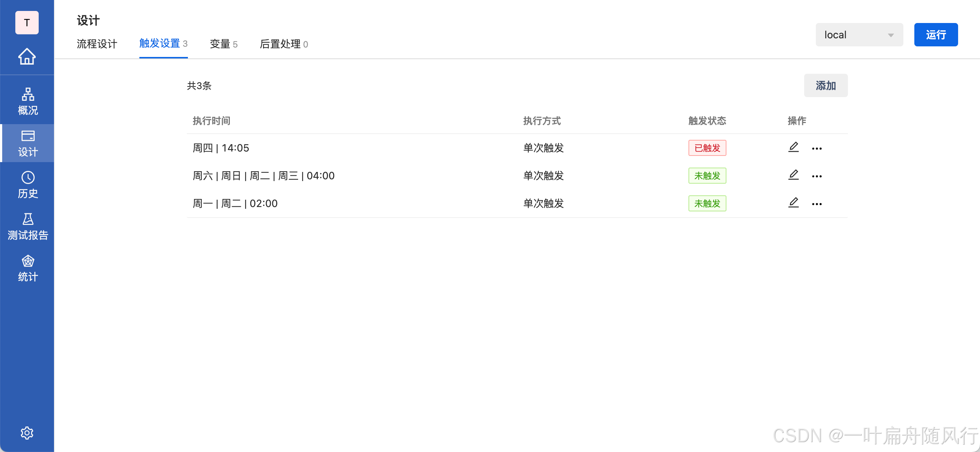Screen dimensions: 980x452
Task: Switch to the 流程设计 tab
Action: (97, 44)
